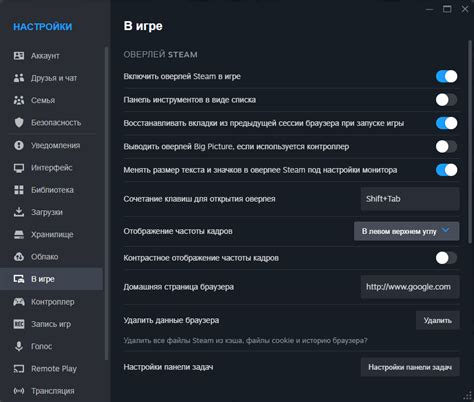Click the Голос microphone icon
The height and width of the screenshot is (402, 474).
19,346
